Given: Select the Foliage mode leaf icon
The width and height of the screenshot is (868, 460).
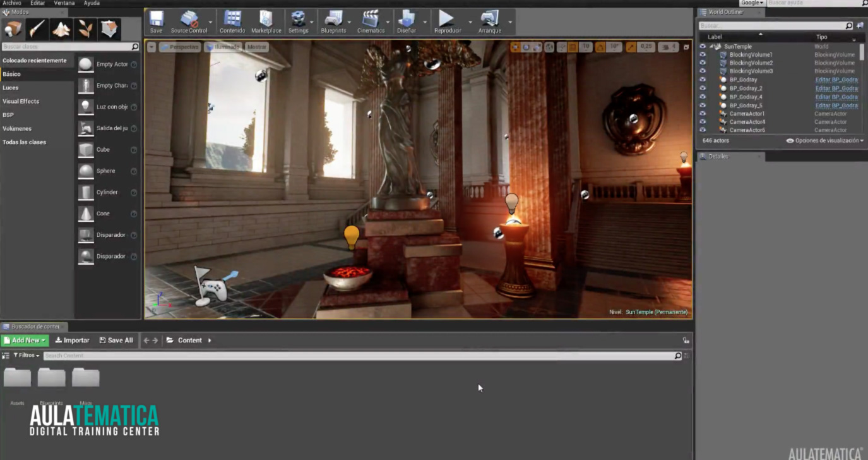Looking at the screenshot, I should 85,28.
